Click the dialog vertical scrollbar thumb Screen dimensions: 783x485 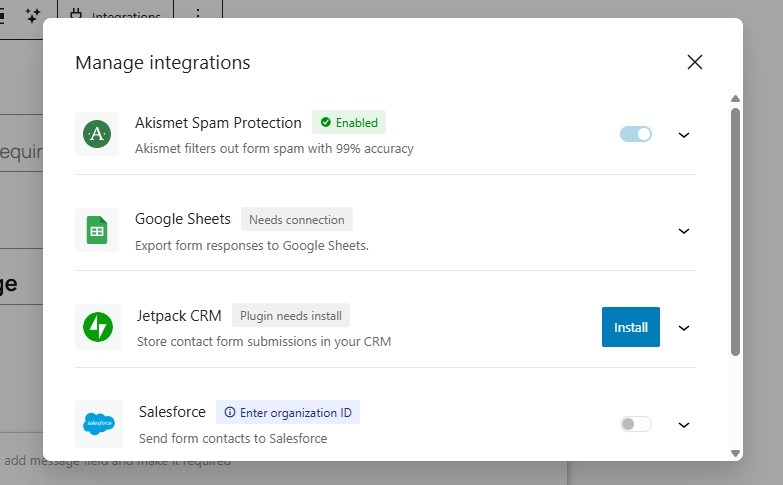coord(735,232)
